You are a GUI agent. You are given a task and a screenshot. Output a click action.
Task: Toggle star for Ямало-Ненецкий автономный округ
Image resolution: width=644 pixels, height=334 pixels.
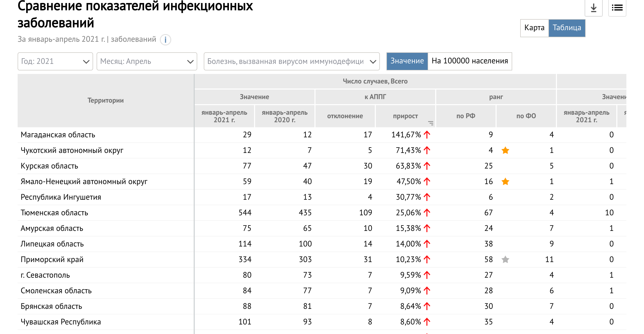tap(505, 182)
